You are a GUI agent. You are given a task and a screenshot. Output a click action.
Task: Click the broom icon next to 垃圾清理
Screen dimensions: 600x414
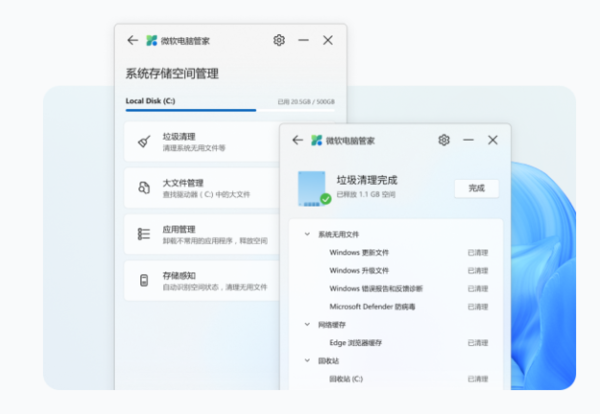pyautogui.click(x=143, y=142)
